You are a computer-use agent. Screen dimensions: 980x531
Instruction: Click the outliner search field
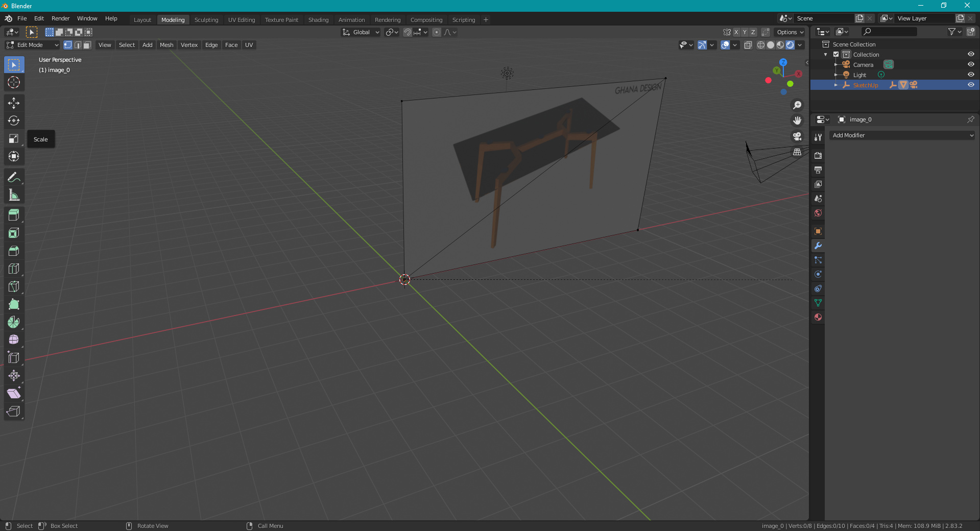889,31
